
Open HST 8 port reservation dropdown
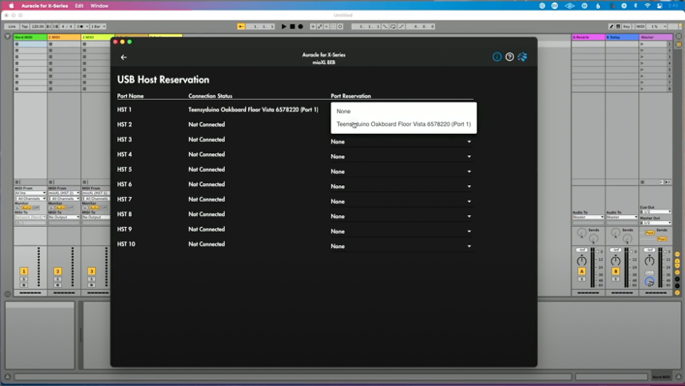[401, 216]
